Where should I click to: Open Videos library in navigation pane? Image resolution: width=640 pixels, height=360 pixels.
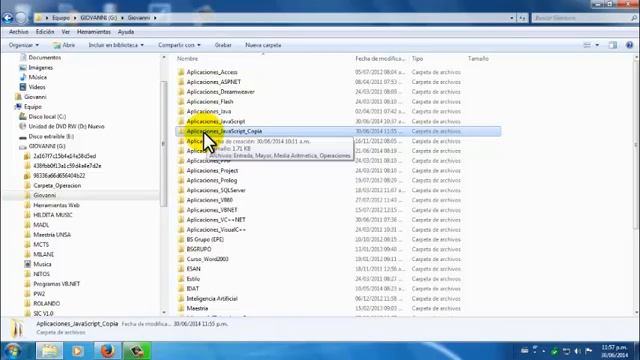[x=37, y=87]
